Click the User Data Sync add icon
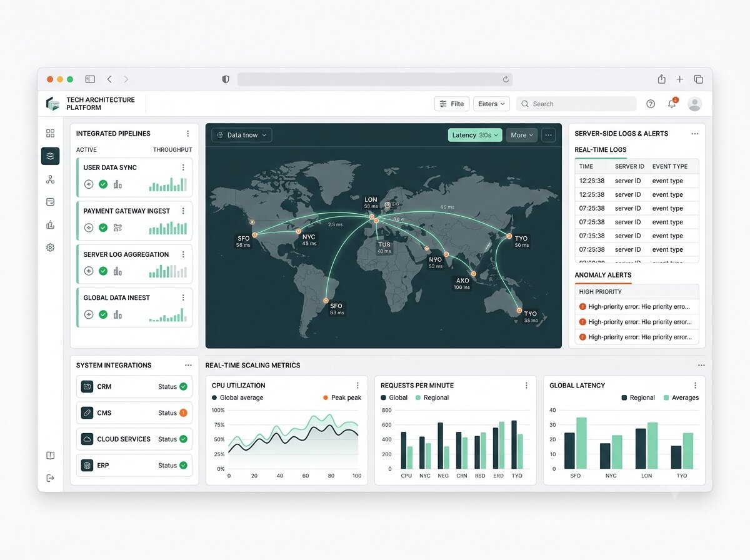The height and width of the screenshot is (560, 750). coord(89,184)
